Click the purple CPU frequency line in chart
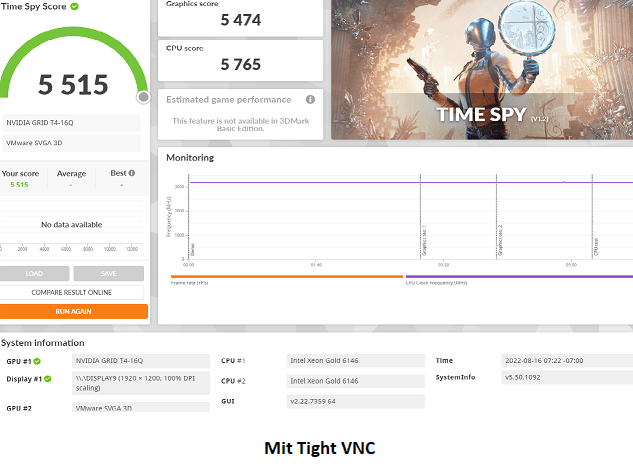Viewport: 633px width, 469px height. (x=411, y=182)
